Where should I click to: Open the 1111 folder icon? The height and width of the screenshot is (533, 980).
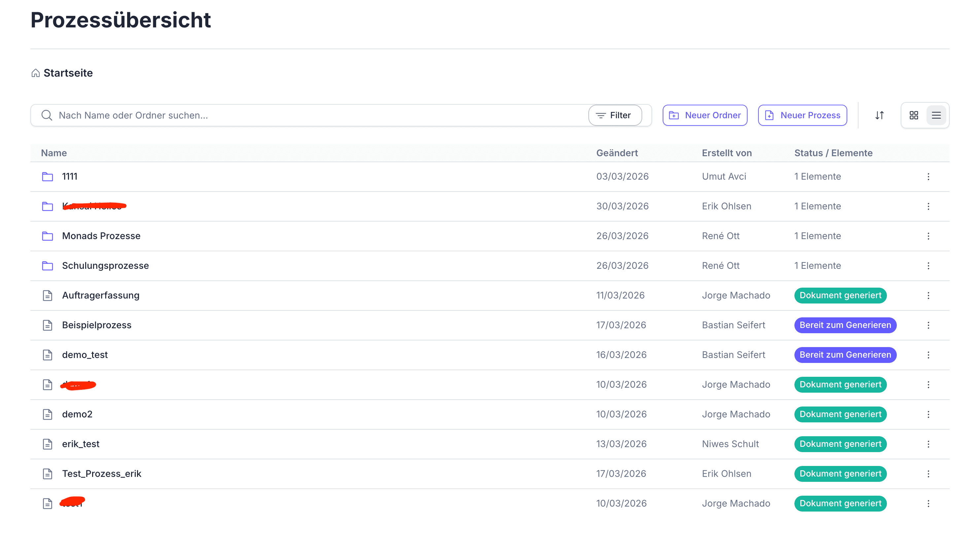coord(47,177)
